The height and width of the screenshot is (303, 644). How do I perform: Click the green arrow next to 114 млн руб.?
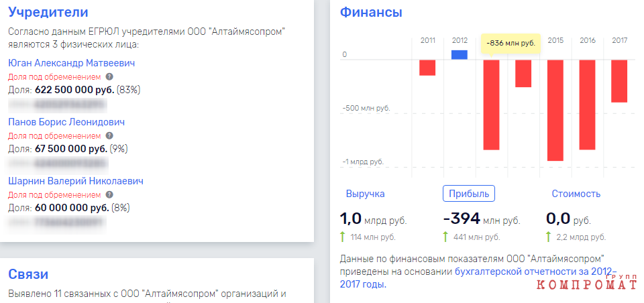(x=343, y=237)
